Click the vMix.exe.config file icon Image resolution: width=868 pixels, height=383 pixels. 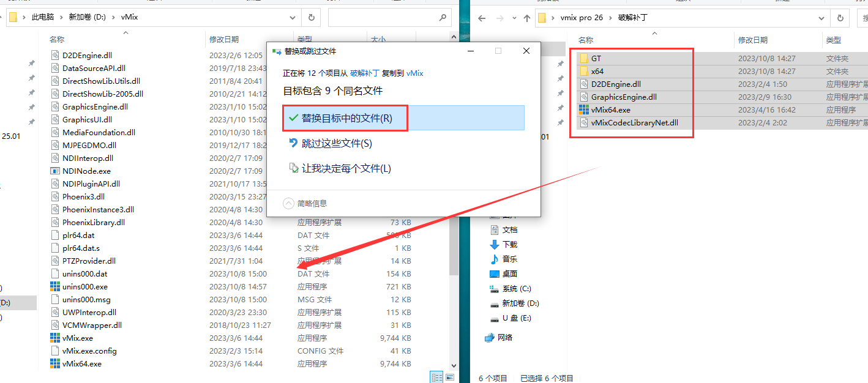(x=55, y=351)
